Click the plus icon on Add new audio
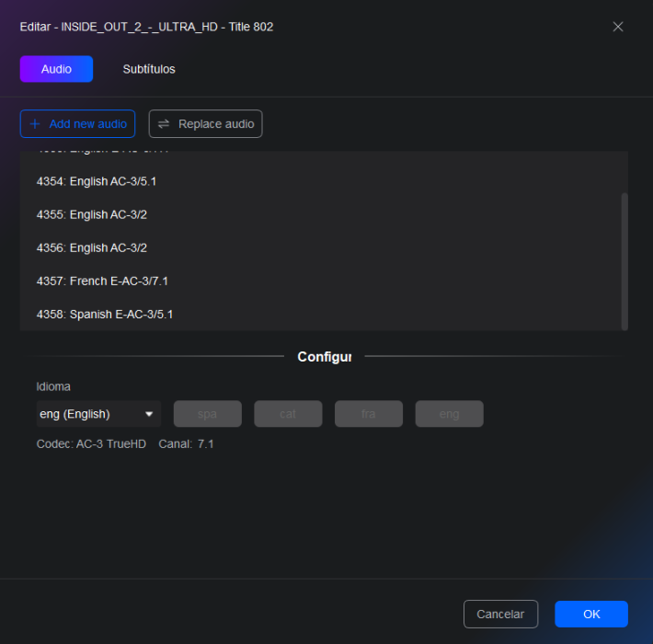The width and height of the screenshot is (653, 644). coord(35,123)
